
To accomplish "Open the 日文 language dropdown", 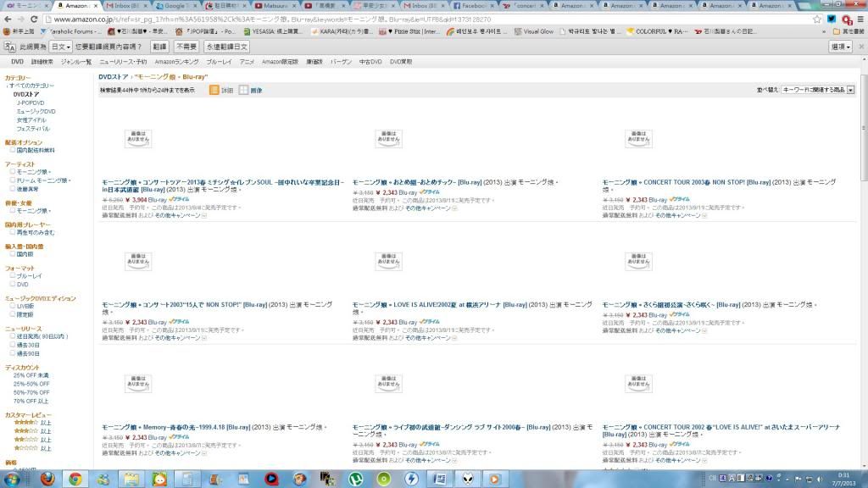I will click(61, 47).
